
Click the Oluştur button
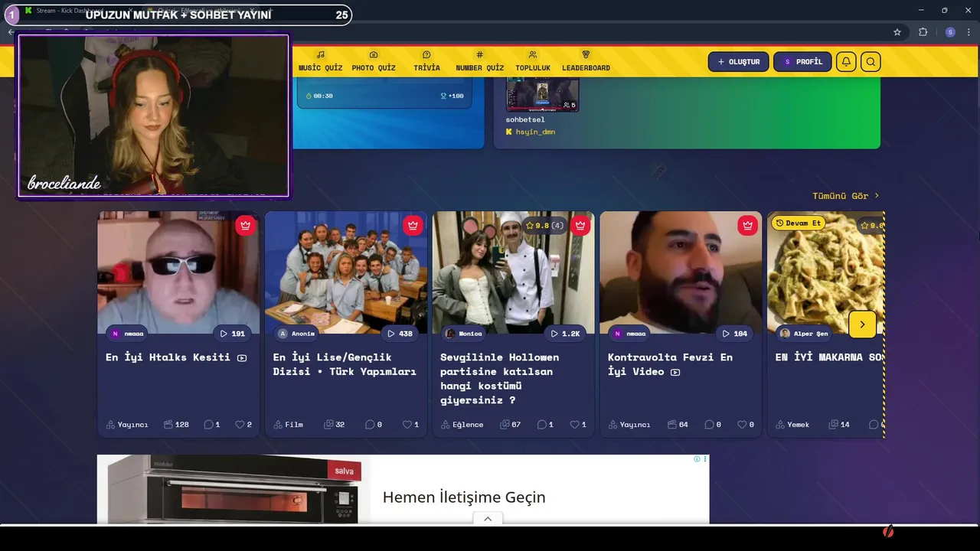pyautogui.click(x=738, y=62)
